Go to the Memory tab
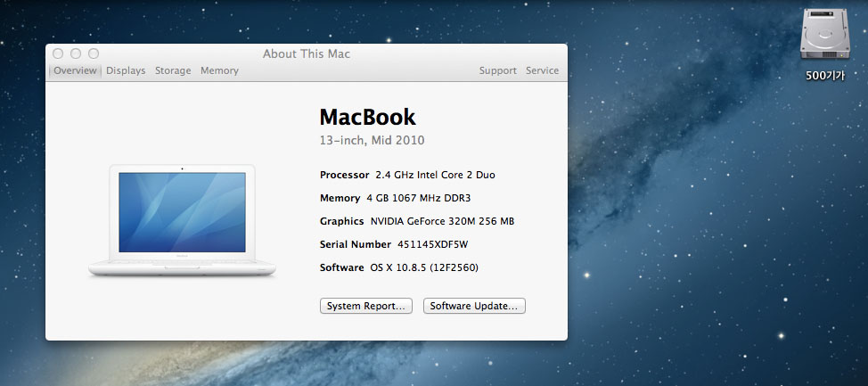Screen dimensions: 868x386 219,70
